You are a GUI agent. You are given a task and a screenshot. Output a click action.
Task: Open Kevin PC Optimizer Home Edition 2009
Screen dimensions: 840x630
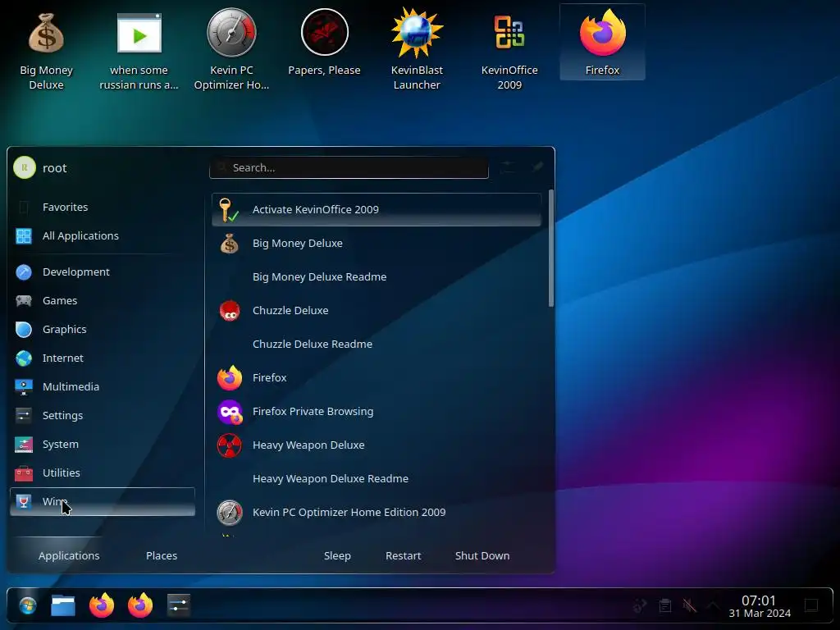tap(376, 512)
